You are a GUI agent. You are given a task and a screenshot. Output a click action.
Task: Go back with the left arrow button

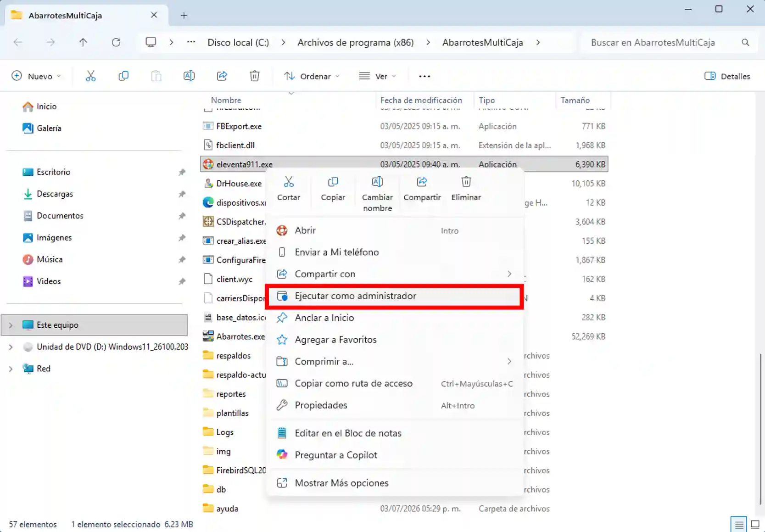[x=18, y=42]
